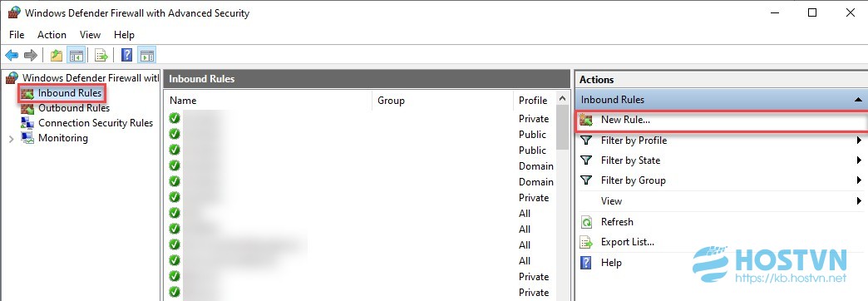Click the rule list scrollbar up arrow

pyautogui.click(x=562, y=98)
